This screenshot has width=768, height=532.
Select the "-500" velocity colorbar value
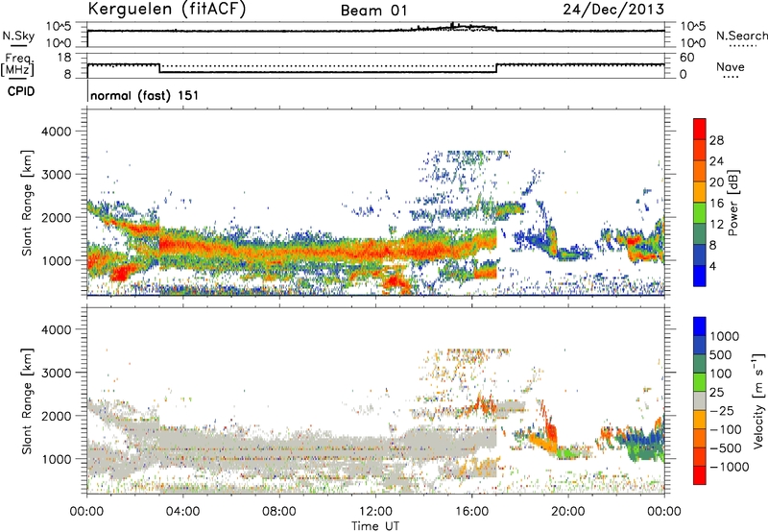click(726, 448)
